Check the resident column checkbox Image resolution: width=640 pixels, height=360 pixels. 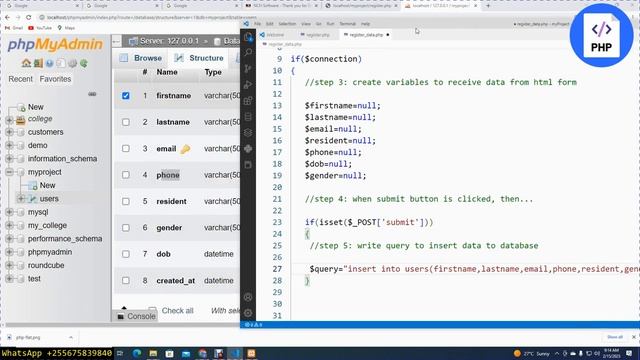pos(126,201)
